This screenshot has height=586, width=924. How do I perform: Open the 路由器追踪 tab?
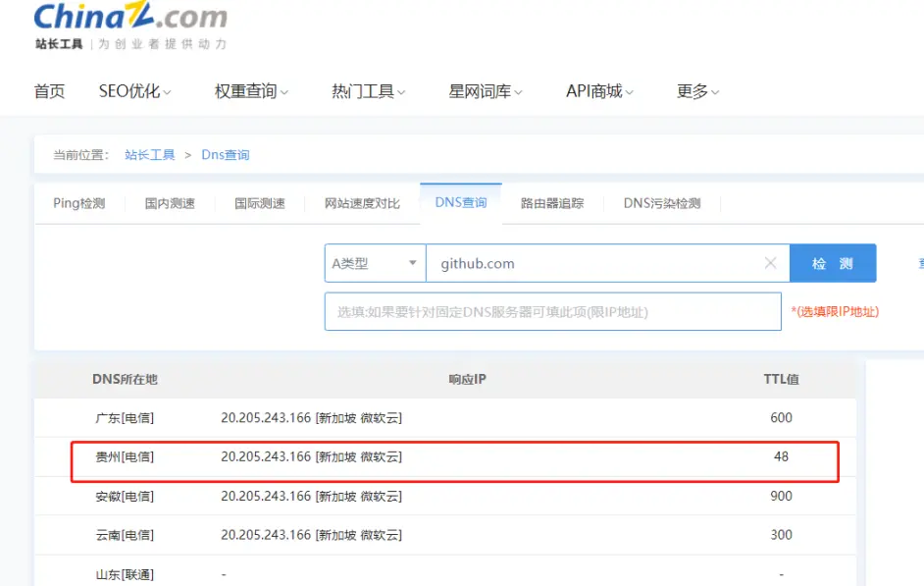coord(552,203)
